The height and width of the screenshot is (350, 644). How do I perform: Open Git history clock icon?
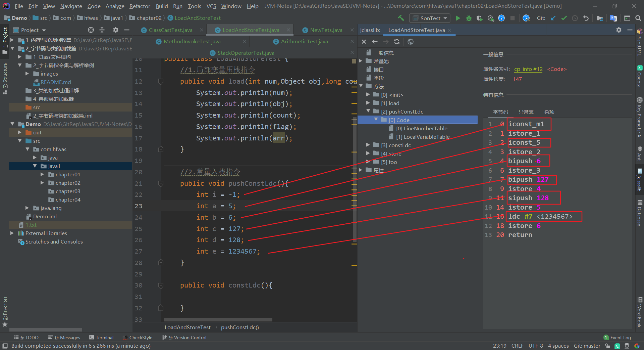click(575, 18)
